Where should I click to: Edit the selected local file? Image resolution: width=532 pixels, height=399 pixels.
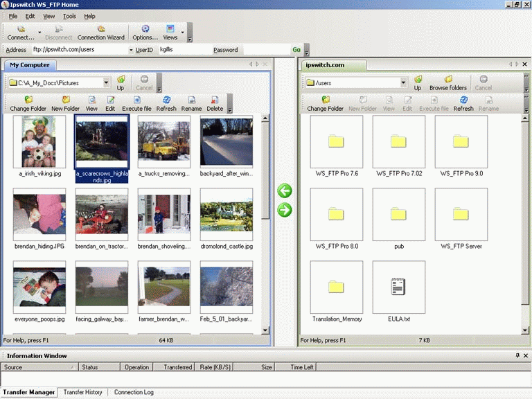tap(110, 104)
